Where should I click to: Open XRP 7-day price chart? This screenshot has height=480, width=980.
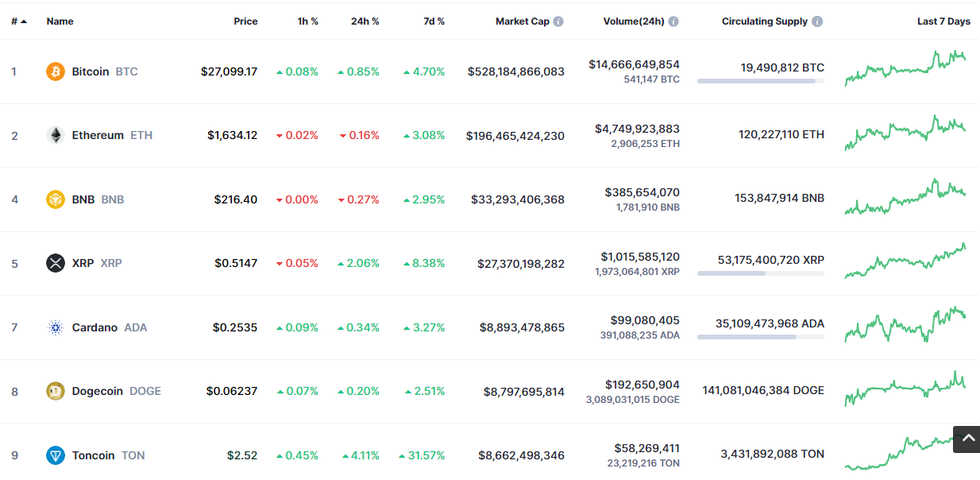(905, 261)
